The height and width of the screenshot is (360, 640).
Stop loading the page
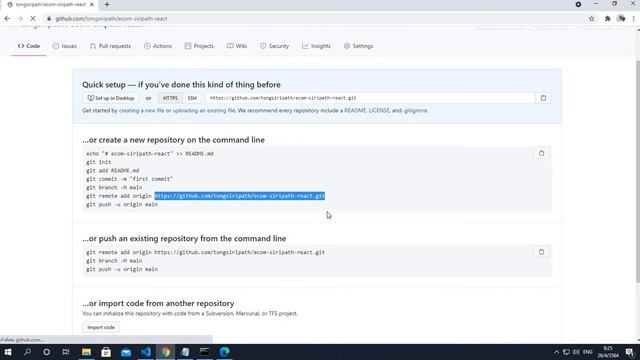[x=33, y=19]
